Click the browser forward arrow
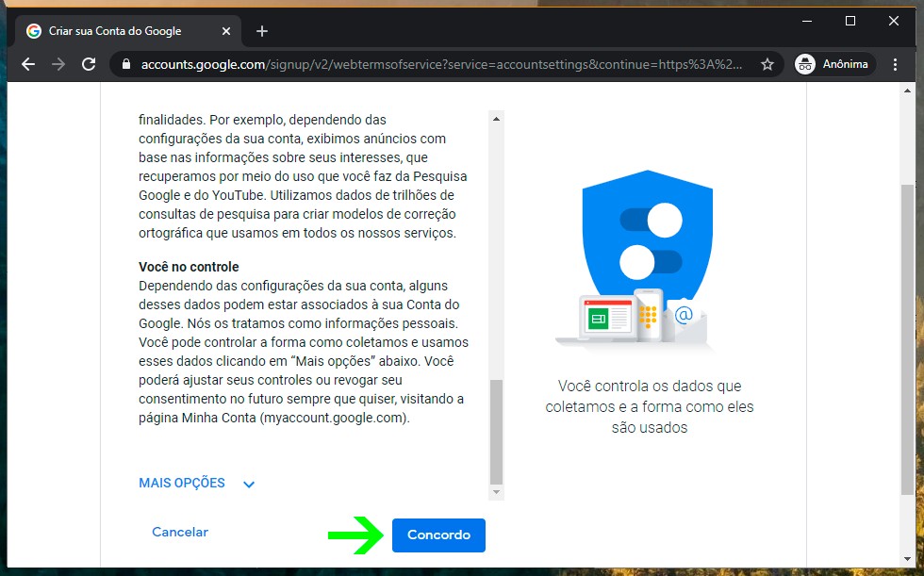The width and height of the screenshot is (924, 576). pyautogui.click(x=58, y=64)
